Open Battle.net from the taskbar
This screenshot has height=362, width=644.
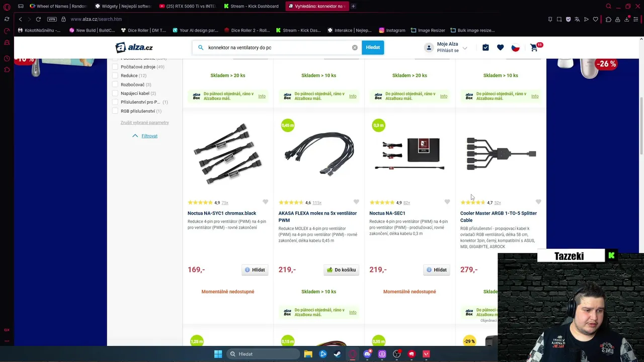(x=323, y=354)
